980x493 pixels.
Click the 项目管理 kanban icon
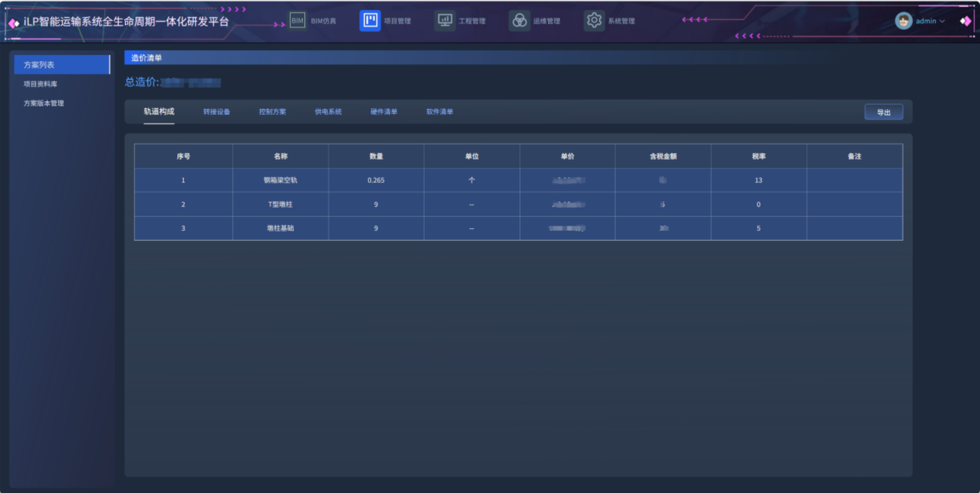[370, 20]
